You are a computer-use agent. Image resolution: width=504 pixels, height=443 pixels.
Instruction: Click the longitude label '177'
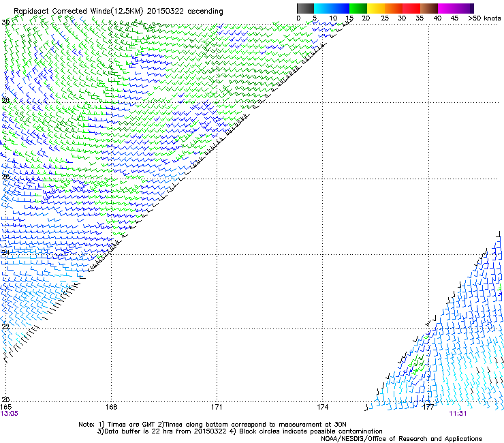428,407
